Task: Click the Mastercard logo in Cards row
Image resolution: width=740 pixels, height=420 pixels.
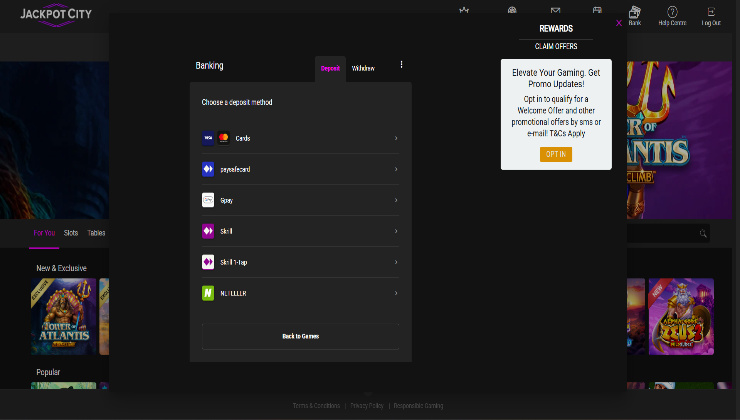Action: 223,138
